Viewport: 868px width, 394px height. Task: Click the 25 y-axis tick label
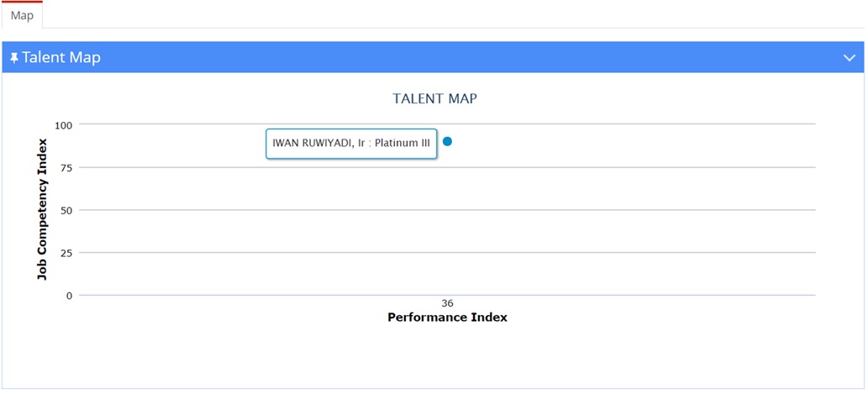pyautogui.click(x=66, y=253)
